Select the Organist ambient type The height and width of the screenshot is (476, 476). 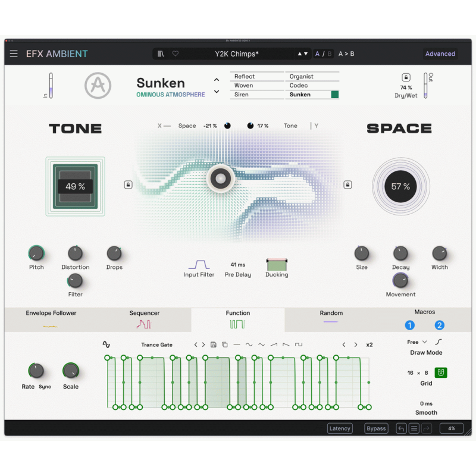[312, 77]
